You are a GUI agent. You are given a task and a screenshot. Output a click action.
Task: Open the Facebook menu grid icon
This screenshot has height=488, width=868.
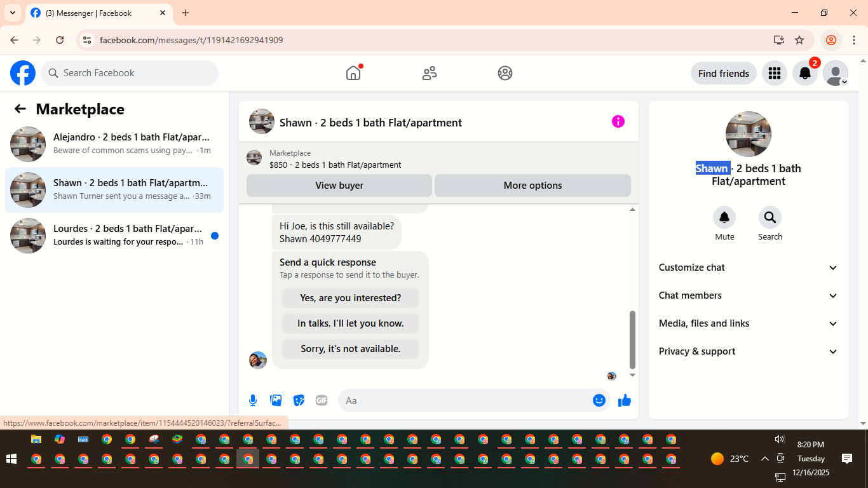774,73
